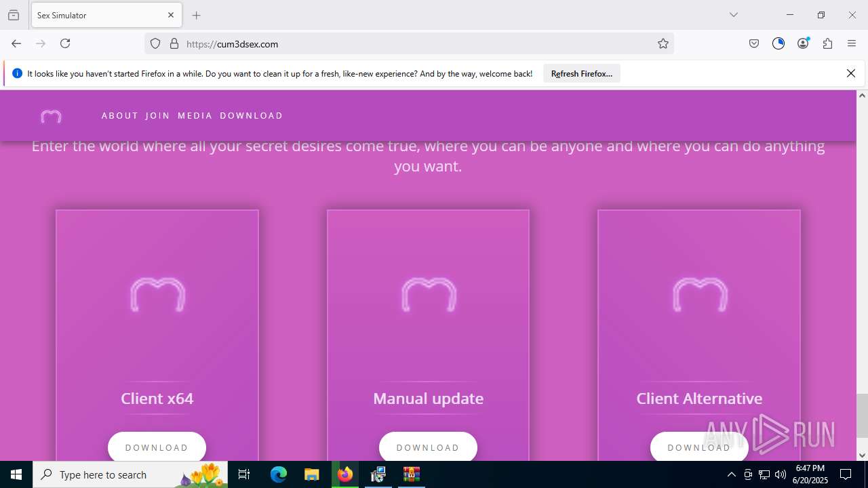This screenshot has height=488, width=868.
Task: Reload the current page
Action: pos(65,43)
